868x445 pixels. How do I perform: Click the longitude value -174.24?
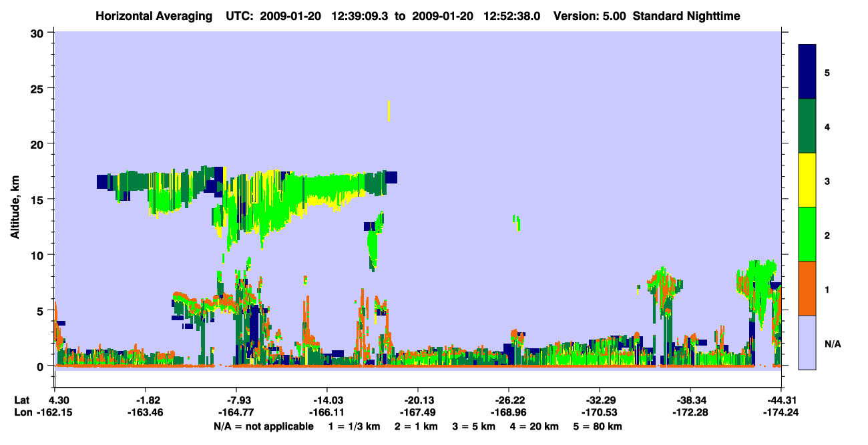(781, 413)
